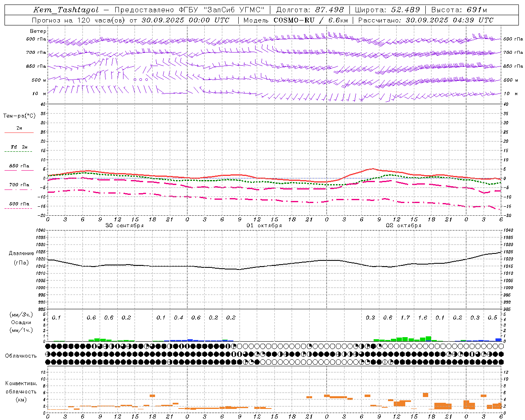Click the precipitation value 1.6
Screen dimensions: 525x420
coord(422,317)
